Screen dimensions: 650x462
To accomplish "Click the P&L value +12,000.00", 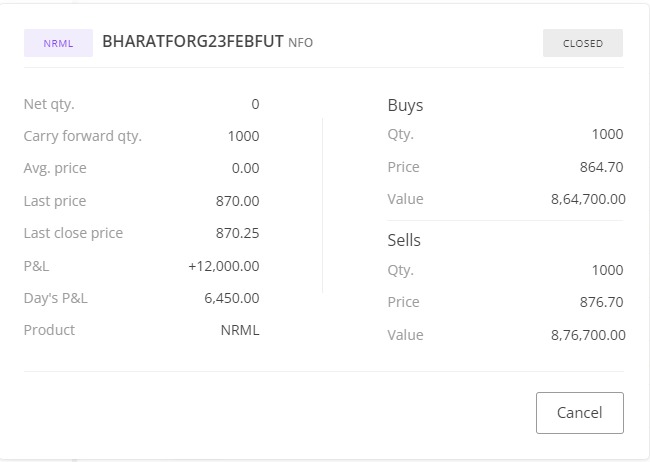I will coord(223,266).
